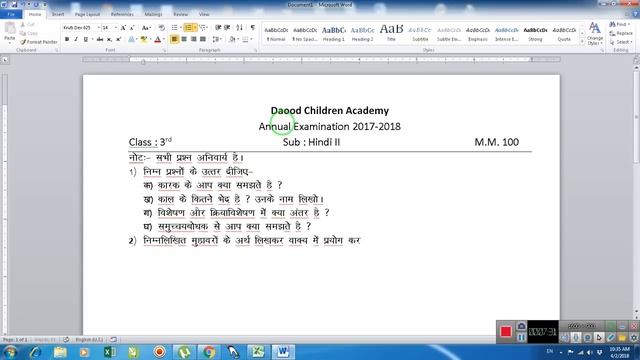Click Save in Quick Access Toolbar
The height and width of the screenshot is (360, 640).
pos(15,4)
